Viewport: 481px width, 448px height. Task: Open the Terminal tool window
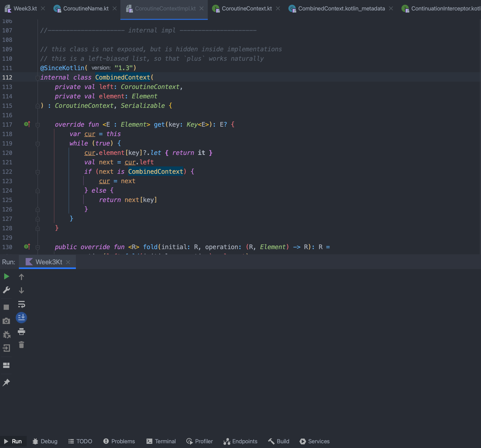161,441
